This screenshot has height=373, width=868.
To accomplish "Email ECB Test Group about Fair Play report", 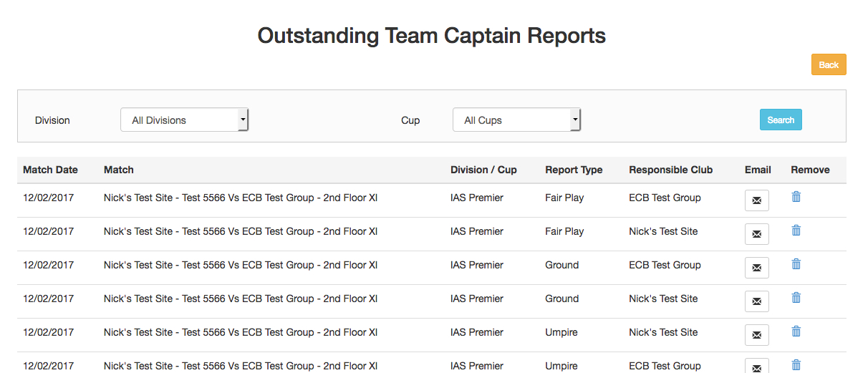I will click(756, 200).
